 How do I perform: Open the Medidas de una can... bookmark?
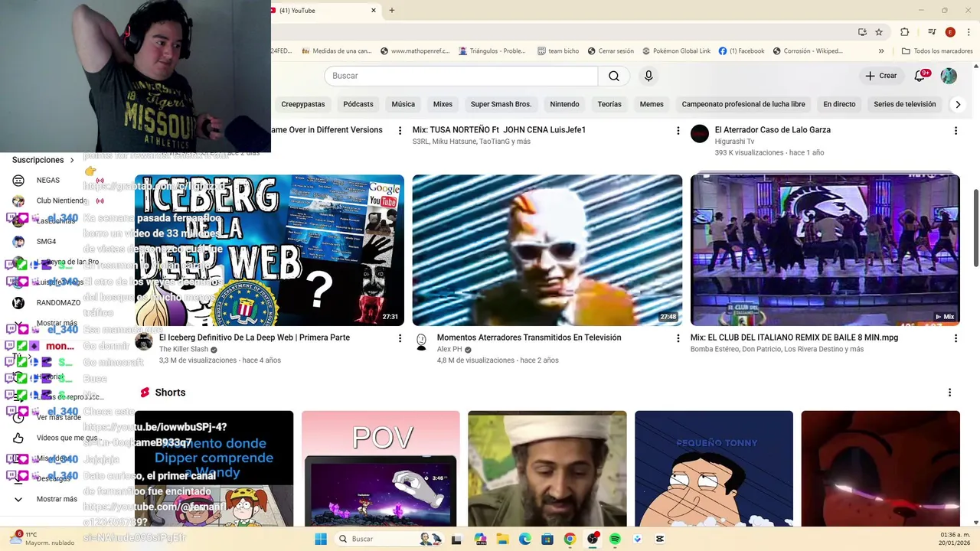(336, 51)
